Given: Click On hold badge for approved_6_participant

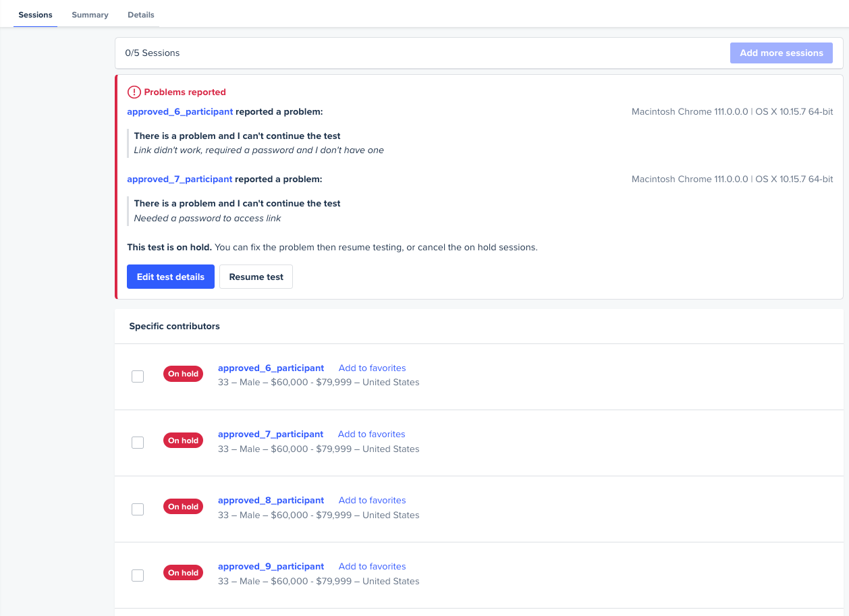Looking at the screenshot, I should [183, 374].
